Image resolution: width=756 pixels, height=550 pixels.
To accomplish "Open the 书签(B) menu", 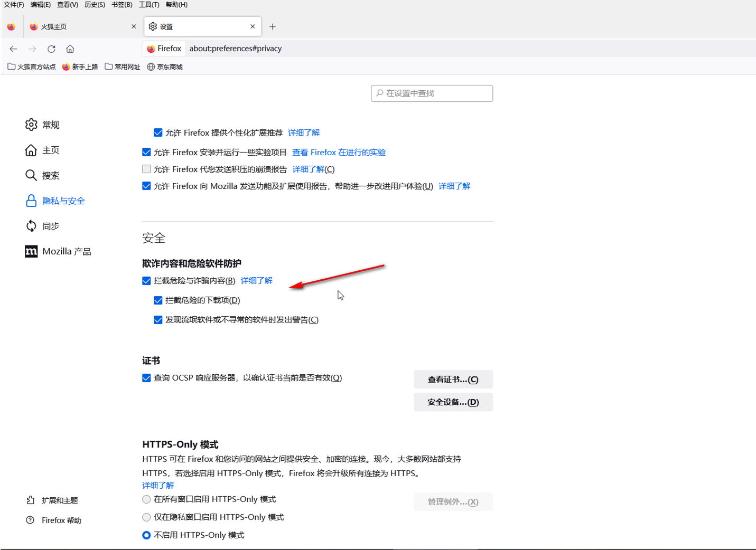I will point(122,5).
